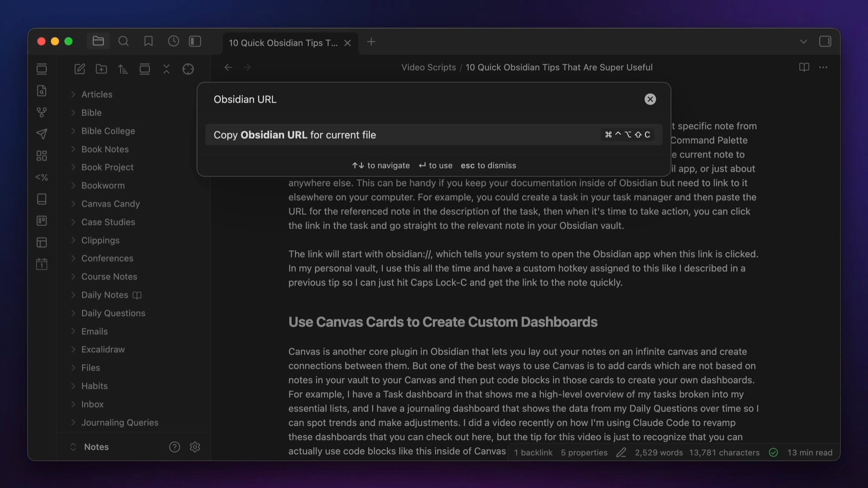The height and width of the screenshot is (488, 868).
Task: Click the bookmarks icon in top bar
Action: click(148, 42)
